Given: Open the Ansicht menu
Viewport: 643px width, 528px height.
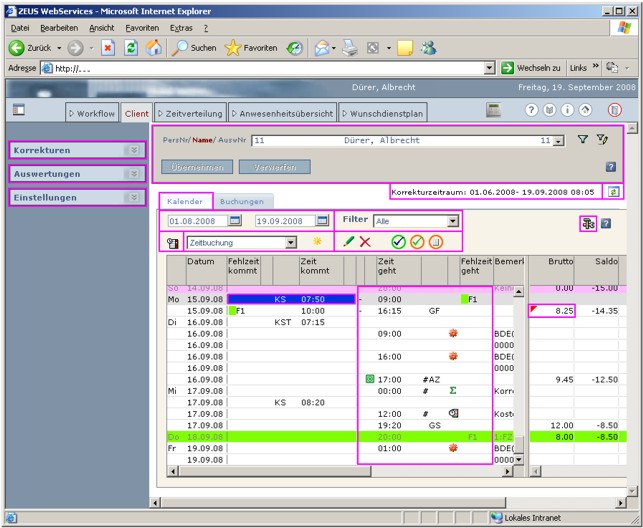Looking at the screenshot, I should click(102, 28).
